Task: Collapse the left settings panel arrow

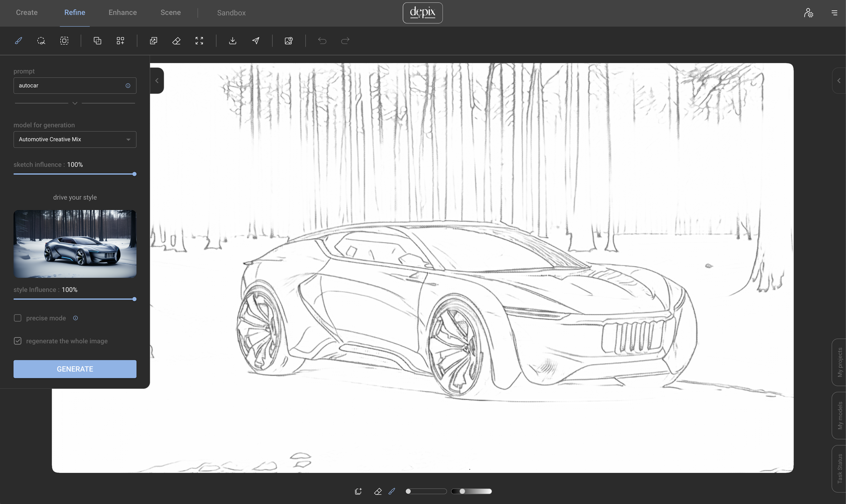Action: point(157,80)
